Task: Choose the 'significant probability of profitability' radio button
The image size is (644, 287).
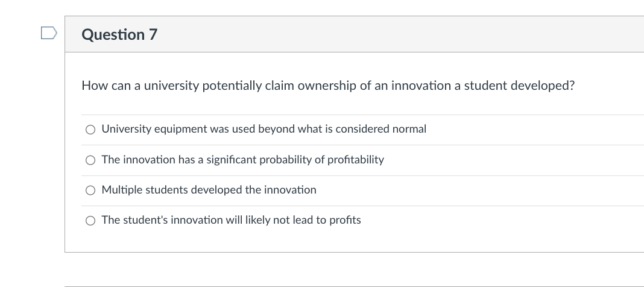Action: [90, 160]
